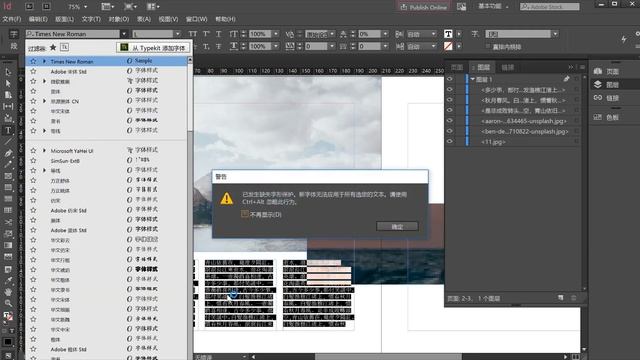Select the Type tool
The image size is (640, 360).
8,130
